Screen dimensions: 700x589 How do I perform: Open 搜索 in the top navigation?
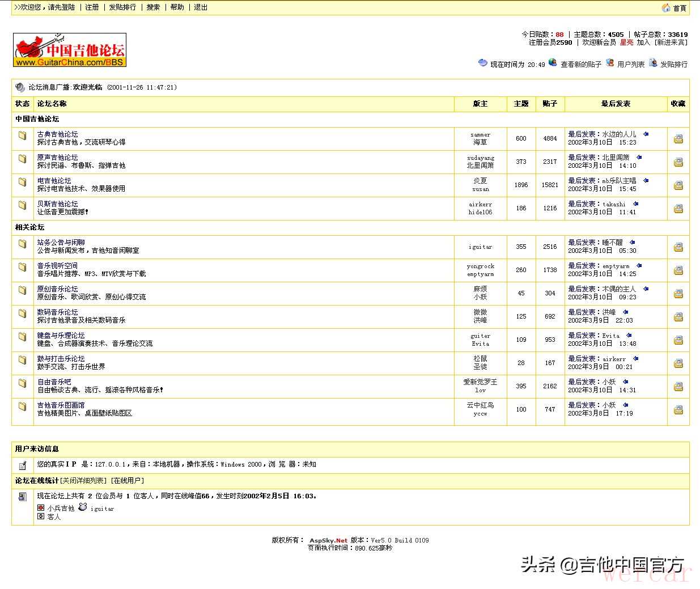[x=153, y=7]
